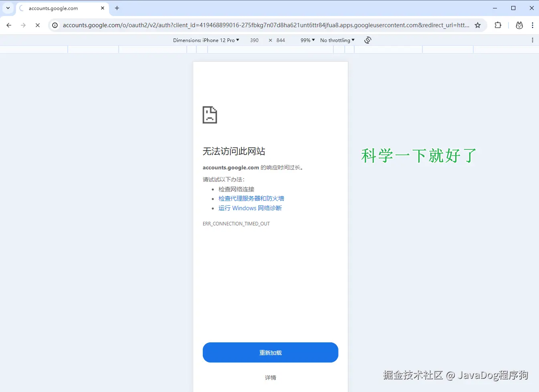Click the sad page error icon
This screenshot has height=392, width=539.
[210, 115]
